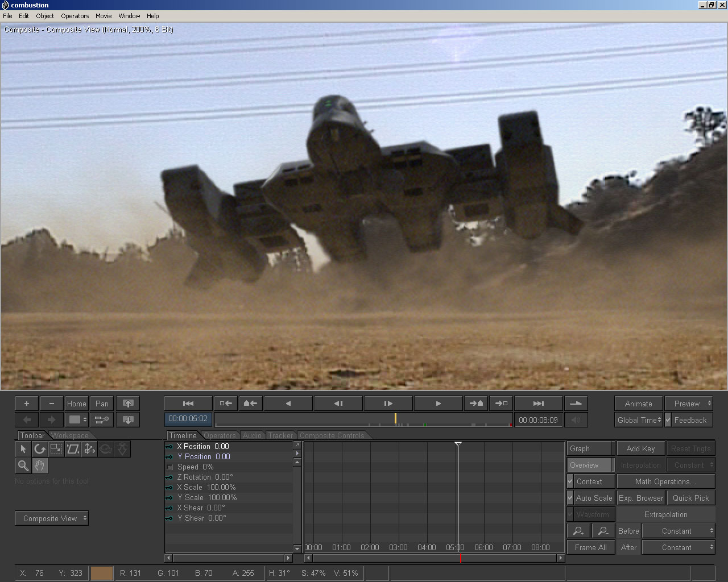Screen dimensions: 728x582
Task: Switch to the Tracker tab
Action: click(x=280, y=435)
